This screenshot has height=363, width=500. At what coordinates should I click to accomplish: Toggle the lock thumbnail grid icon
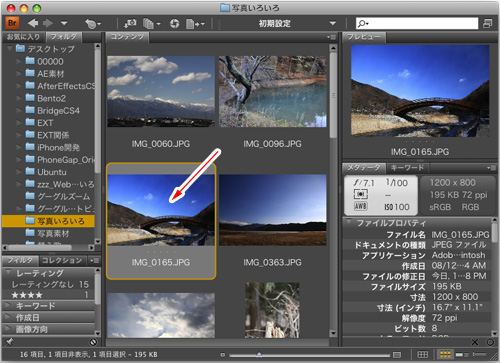point(422,354)
